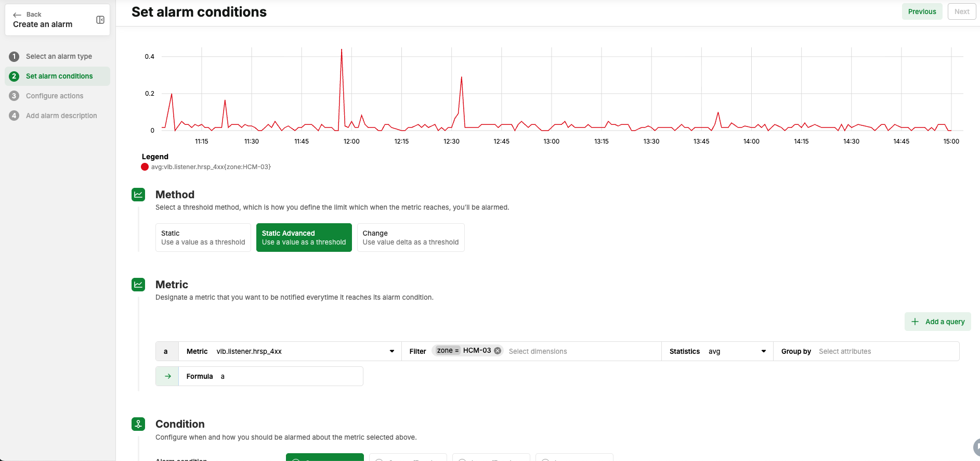Click the 'Create an alarm' sidebar title
Viewport: 980px width, 461px height.
click(43, 24)
